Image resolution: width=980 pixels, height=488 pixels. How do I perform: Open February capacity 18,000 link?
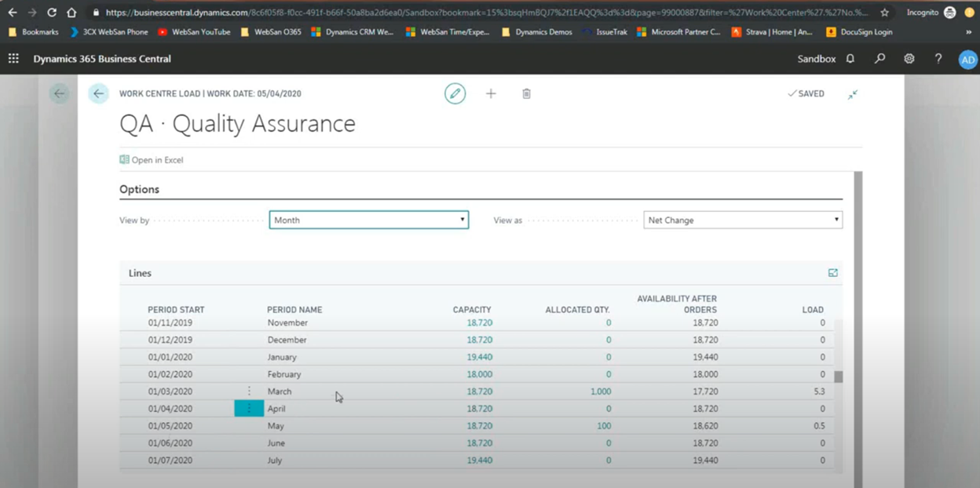pos(480,374)
